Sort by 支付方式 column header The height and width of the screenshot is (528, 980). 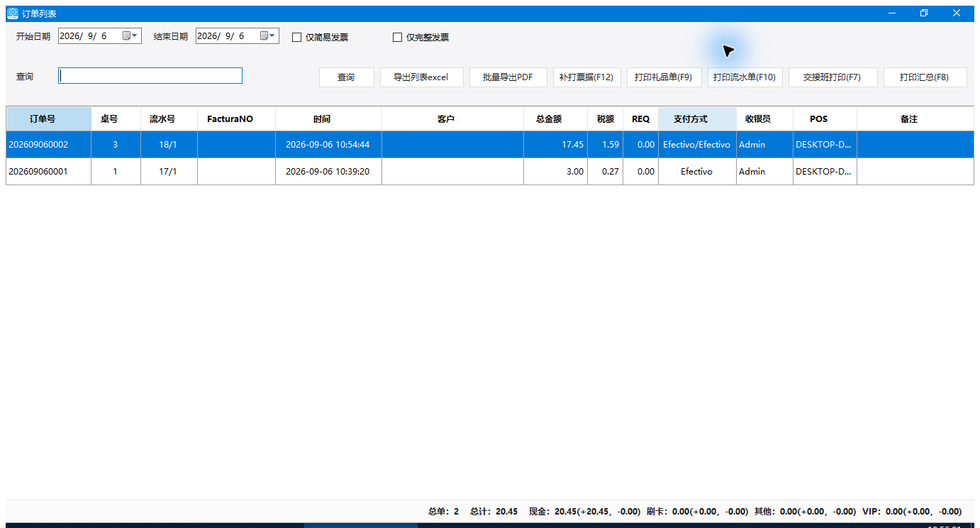pyautogui.click(x=698, y=119)
